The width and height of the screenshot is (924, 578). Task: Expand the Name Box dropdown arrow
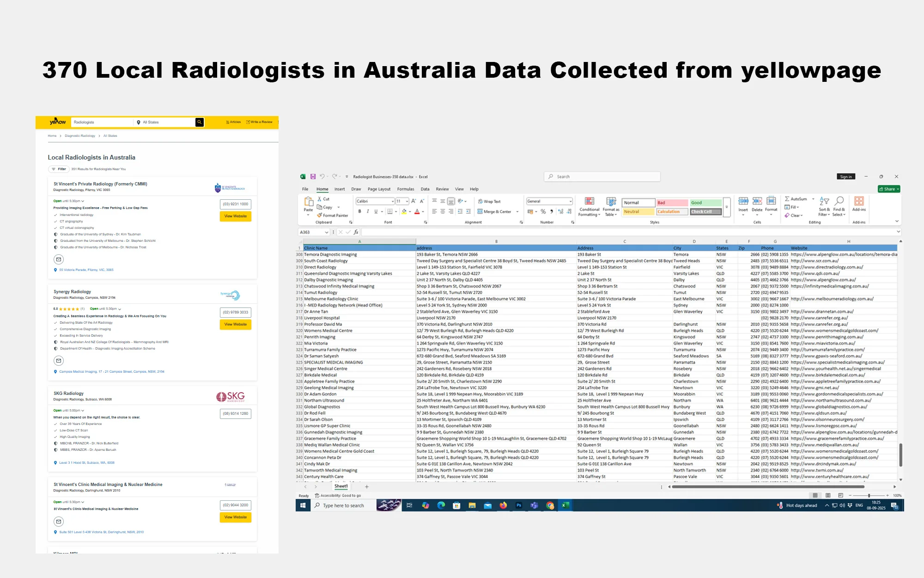[x=327, y=232]
